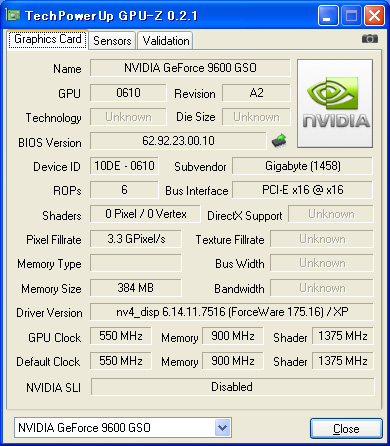The image size is (390, 446).
Task: Click the NVIDIA logo image
Action: tap(335, 104)
